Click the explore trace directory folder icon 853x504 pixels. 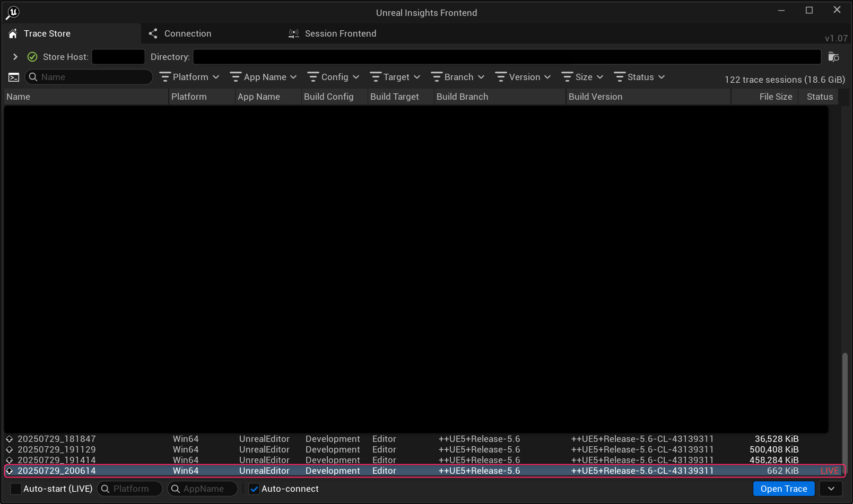click(833, 57)
